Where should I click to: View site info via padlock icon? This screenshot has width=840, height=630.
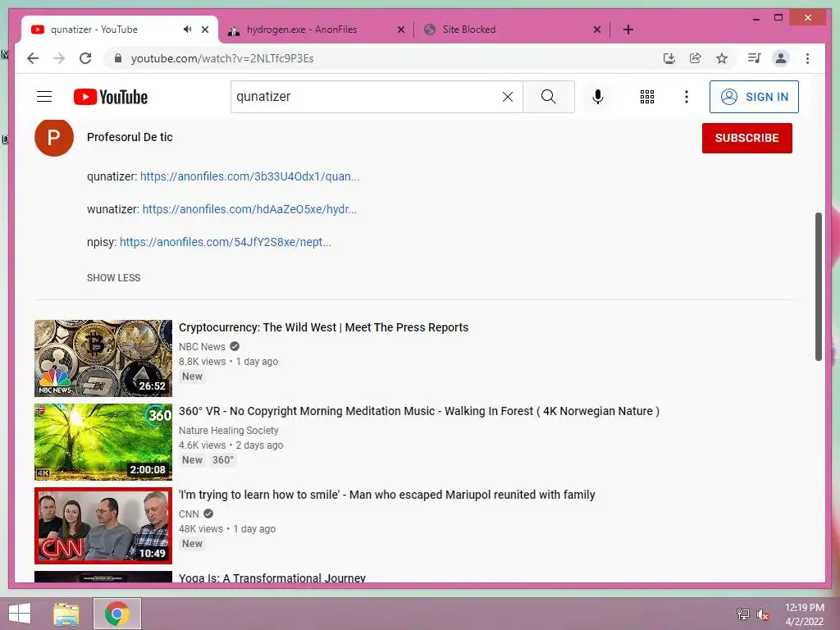(x=118, y=58)
